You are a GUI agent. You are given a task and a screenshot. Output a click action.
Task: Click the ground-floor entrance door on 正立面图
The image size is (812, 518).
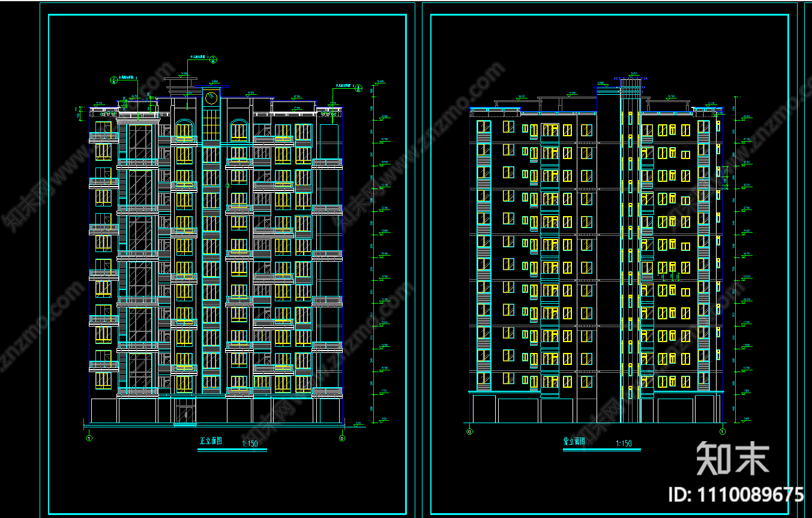point(185,411)
